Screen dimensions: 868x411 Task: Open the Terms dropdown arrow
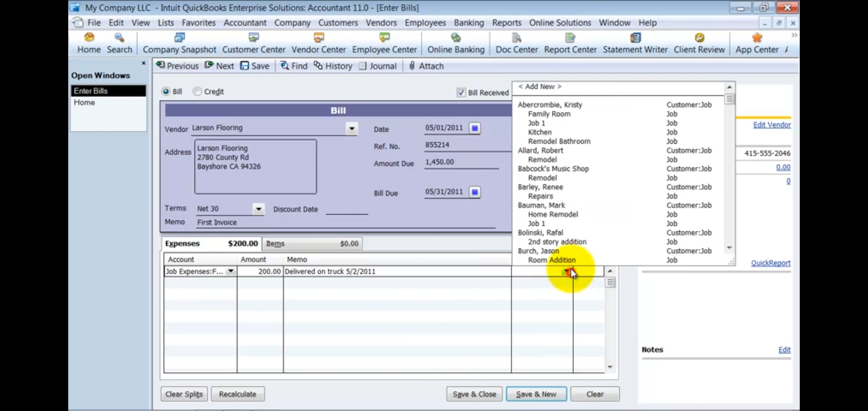tap(258, 209)
